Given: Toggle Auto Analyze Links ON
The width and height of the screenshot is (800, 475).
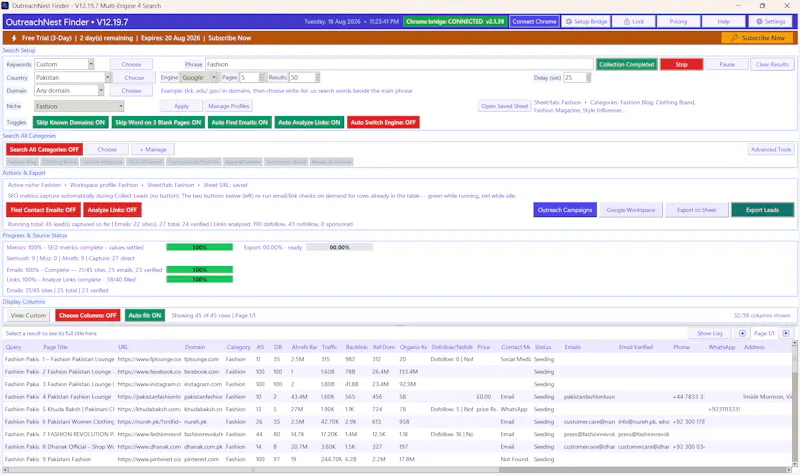Looking at the screenshot, I should 309,122.
